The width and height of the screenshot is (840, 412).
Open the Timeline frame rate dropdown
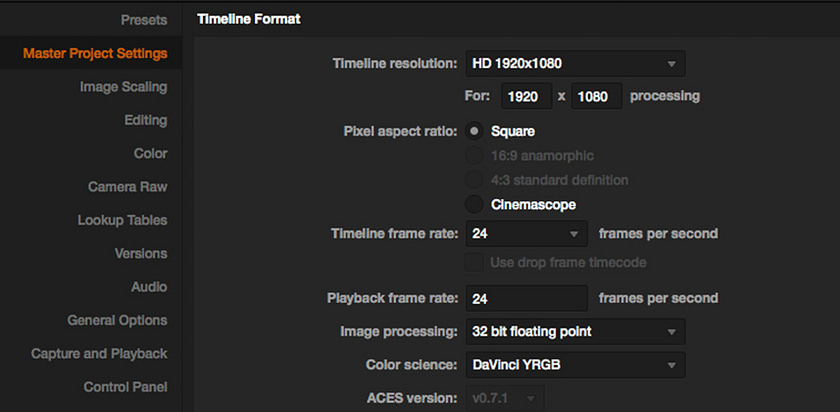(x=527, y=234)
